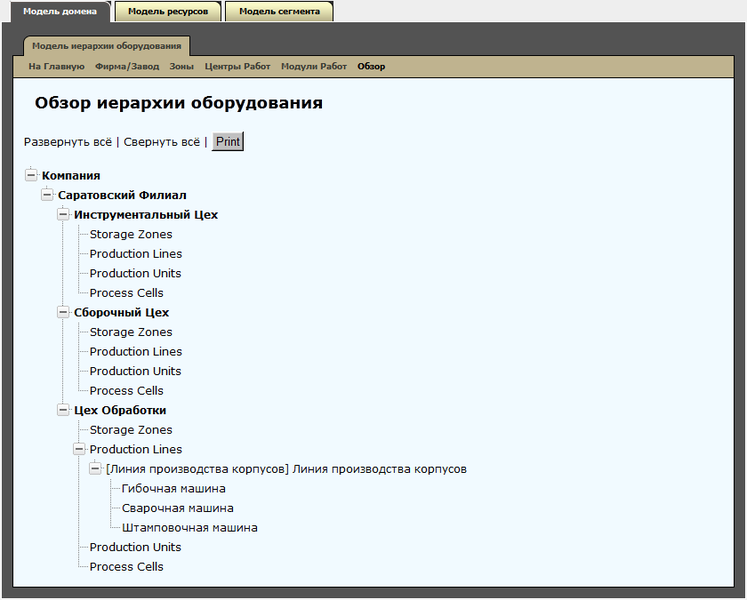Select the Саратовский Филиал tree label
The image size is (747, 600).
tap(122, 195)
